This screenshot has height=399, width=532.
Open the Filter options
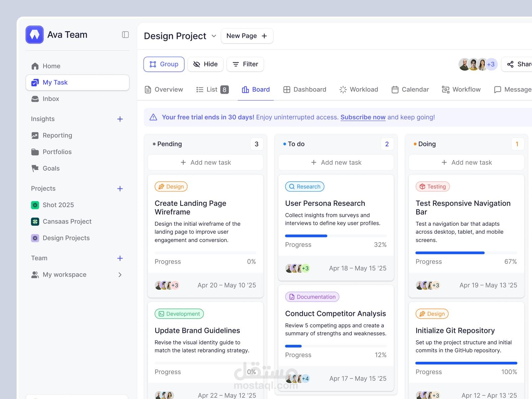(x=245, y=64)
